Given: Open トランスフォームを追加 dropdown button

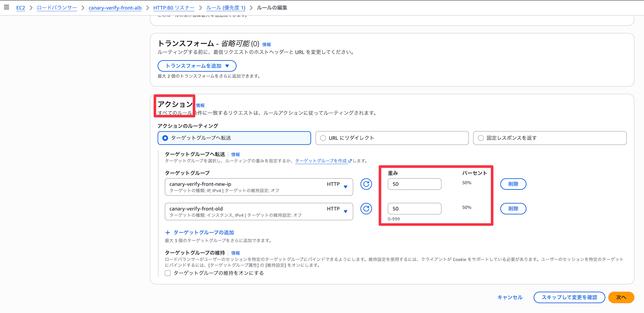Looking at the screenshot, I should point(197,66).
